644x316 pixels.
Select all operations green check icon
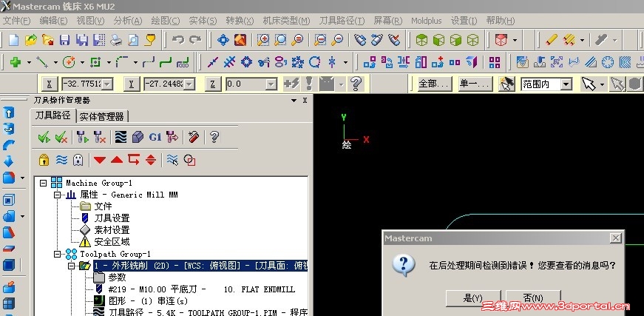[x=44, y=137]
